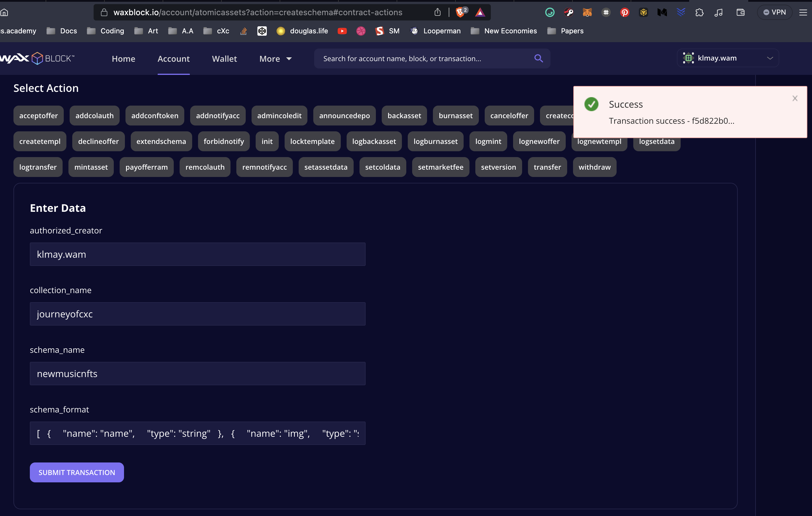The width and height of the screenshot is (812, 516).
Task: Click the schema_name input field
Action: pyautogui.click(x=198, y=373)
